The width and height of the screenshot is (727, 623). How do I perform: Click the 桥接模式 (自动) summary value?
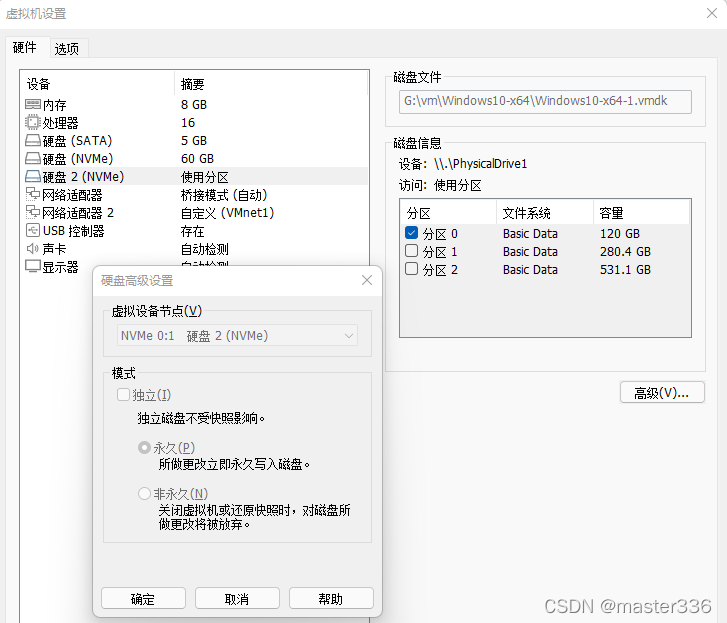224,195
